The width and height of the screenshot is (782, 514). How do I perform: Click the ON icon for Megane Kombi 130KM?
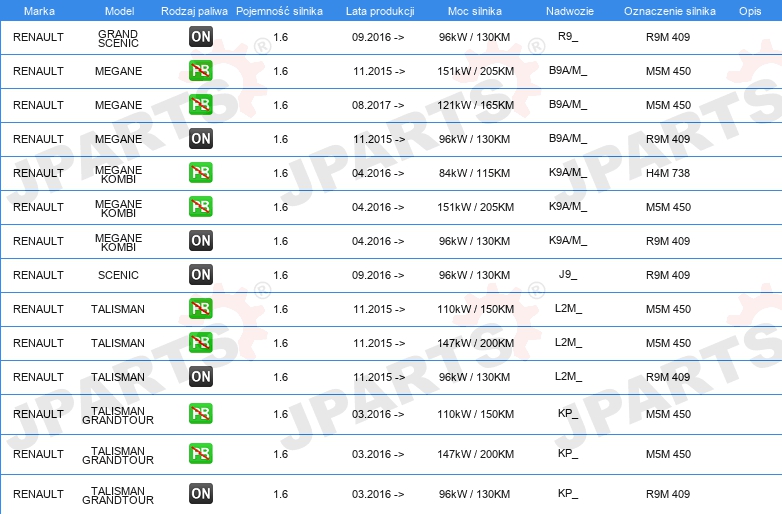[200, 240]
